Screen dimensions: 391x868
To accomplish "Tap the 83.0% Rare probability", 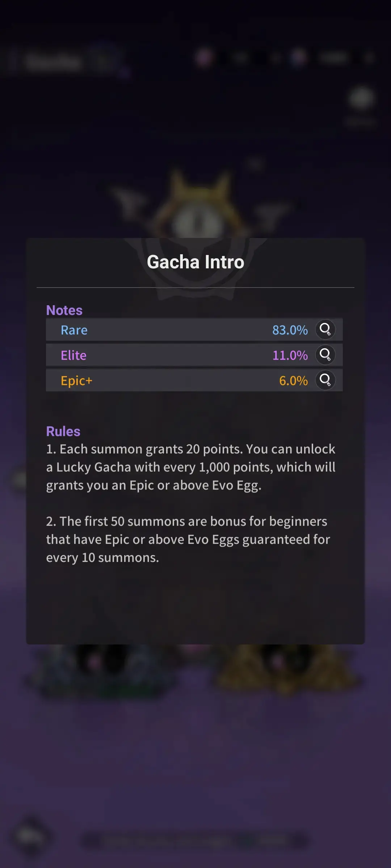I will [290, 330].
